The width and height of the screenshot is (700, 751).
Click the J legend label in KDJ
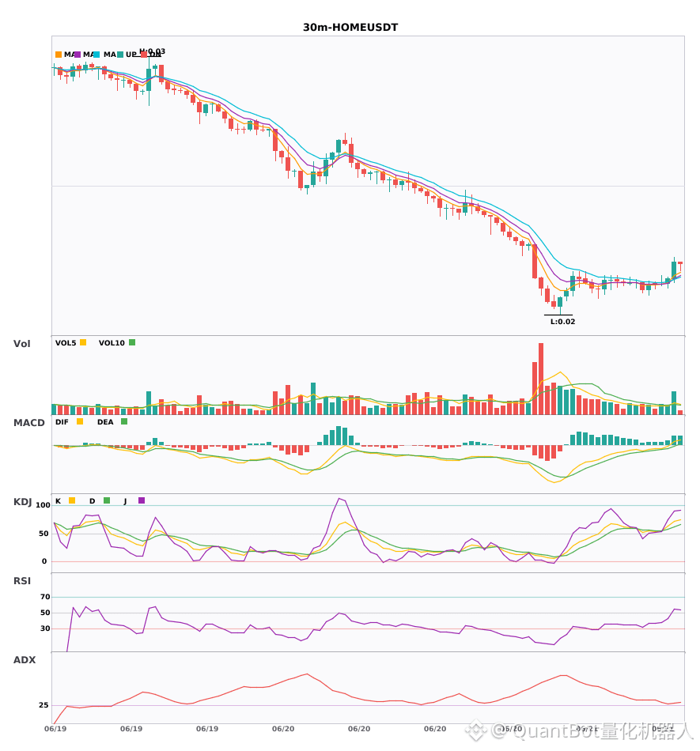(x=126, y=501)
